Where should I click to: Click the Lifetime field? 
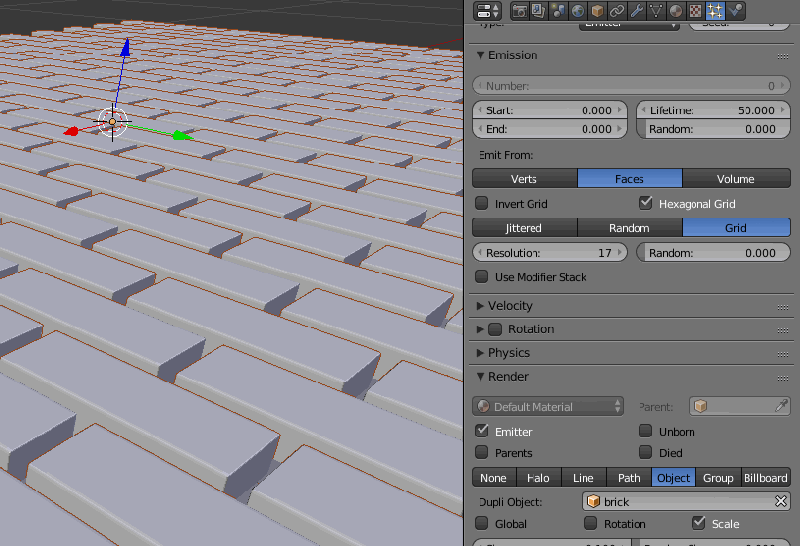713,110
